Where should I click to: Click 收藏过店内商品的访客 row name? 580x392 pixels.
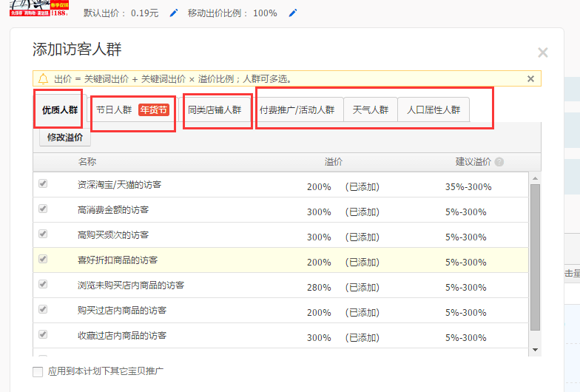tap(122, 336)
